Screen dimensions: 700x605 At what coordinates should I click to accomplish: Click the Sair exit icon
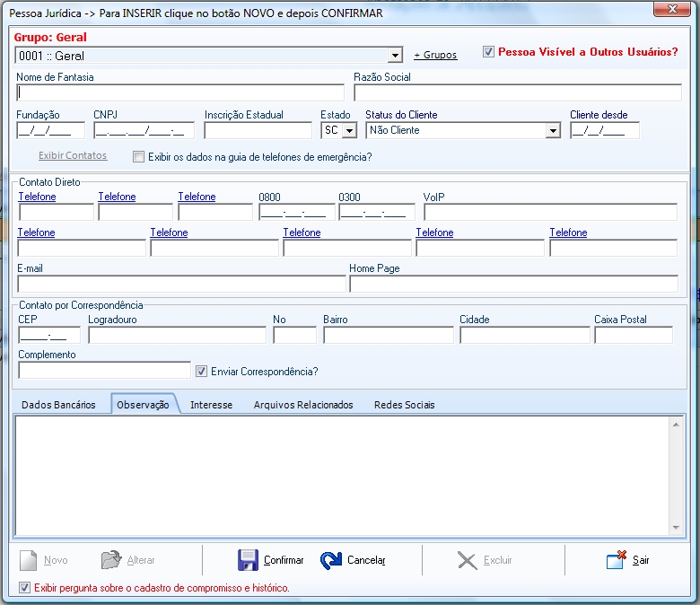click(x=617, y=560)
